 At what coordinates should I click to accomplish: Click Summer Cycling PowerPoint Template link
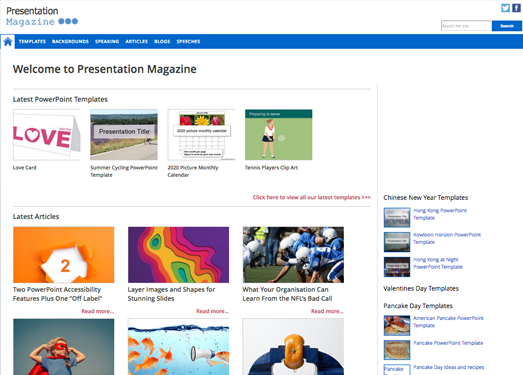coord(124,171)
